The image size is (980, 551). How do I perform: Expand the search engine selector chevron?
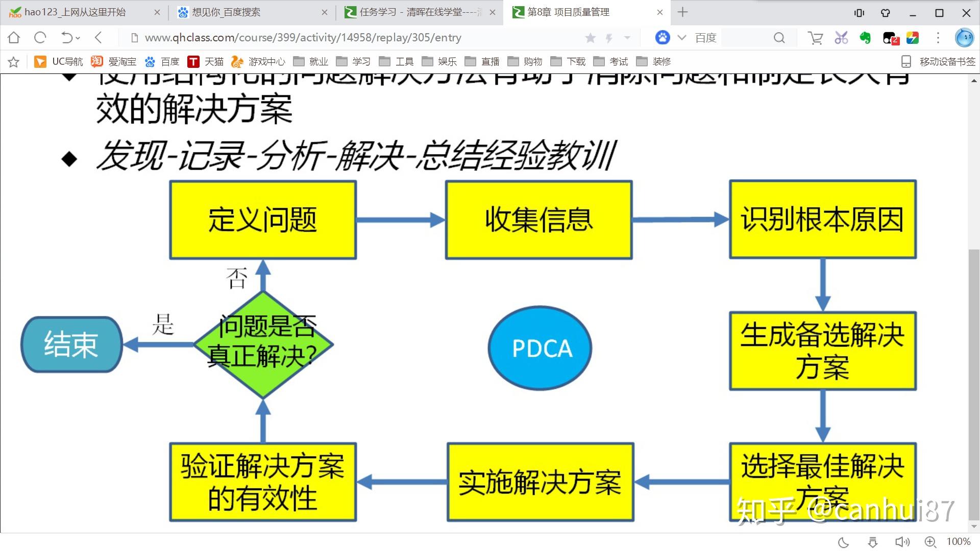click(x=681, y=37)
